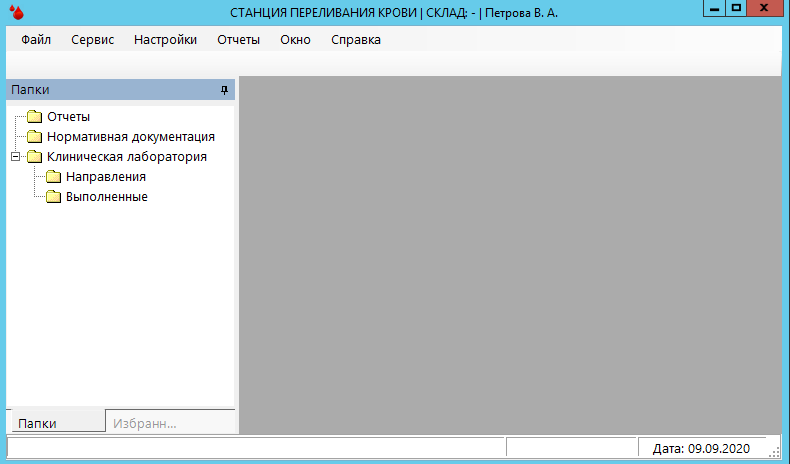Click the Отчеты folder icon
Image resolution: width=790 pixels, height=464 pixels.
(x=35, y=117)
